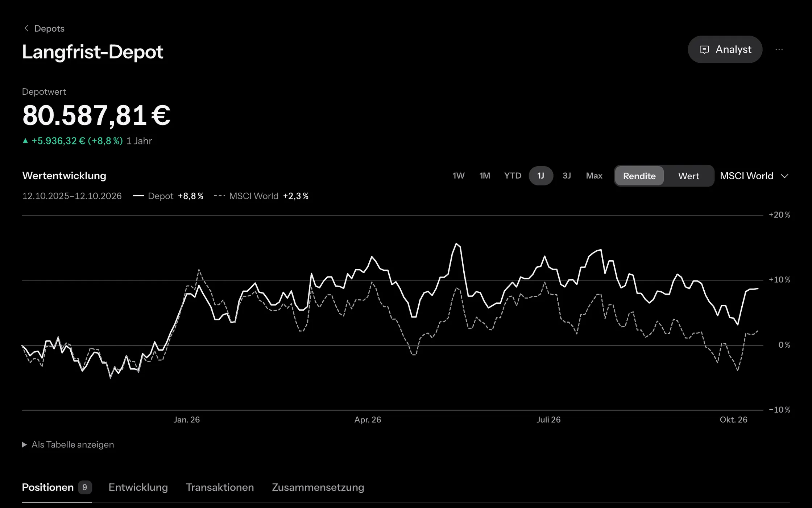Click the −10 % axis label
This screenshot has height=508, width=812.
[779, 410]
